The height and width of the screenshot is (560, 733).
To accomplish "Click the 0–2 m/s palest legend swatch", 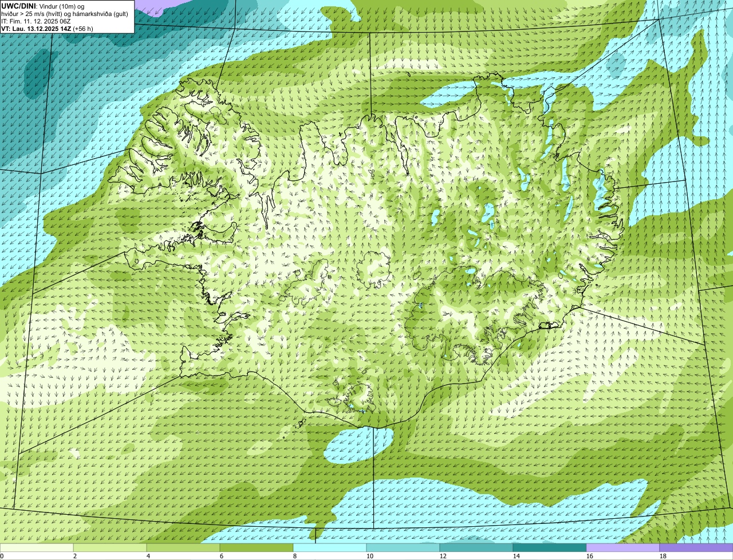I will 37,548.
